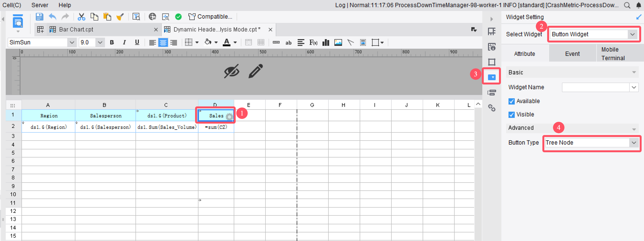
Task: Close the Dynamic Header Analysis Mode tab
Action: (x=270, y=30)
